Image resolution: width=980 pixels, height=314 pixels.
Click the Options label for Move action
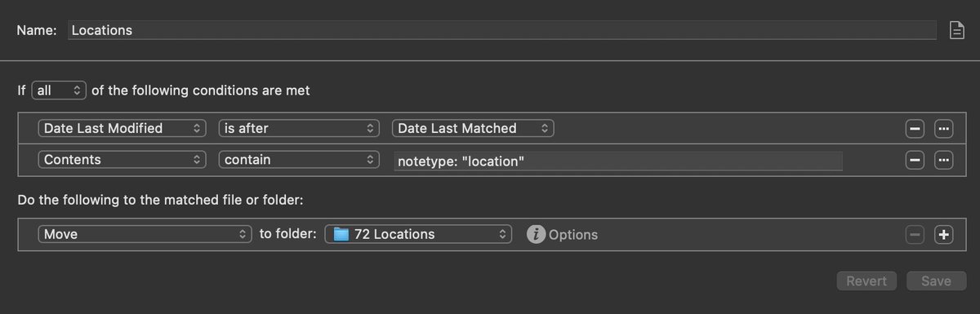click(x=573, y=235)
